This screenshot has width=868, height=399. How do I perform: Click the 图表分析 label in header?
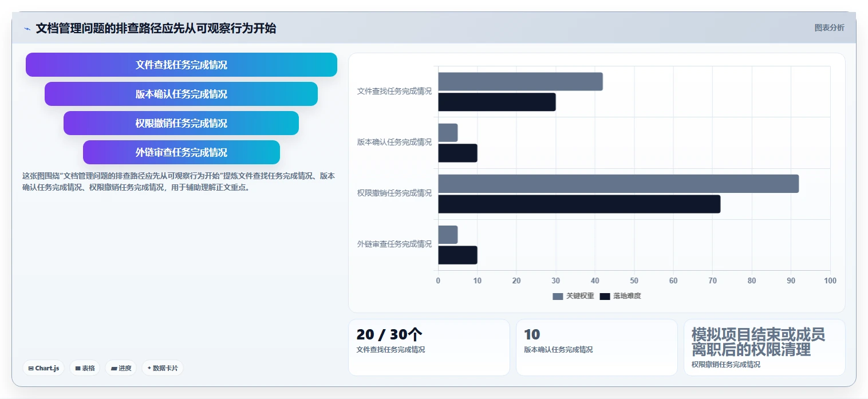pos(829,27)
